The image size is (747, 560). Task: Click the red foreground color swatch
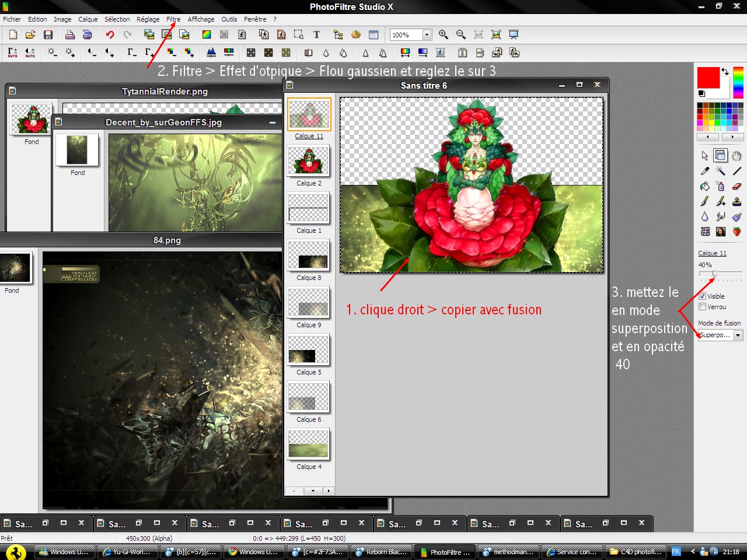[708, 78]
